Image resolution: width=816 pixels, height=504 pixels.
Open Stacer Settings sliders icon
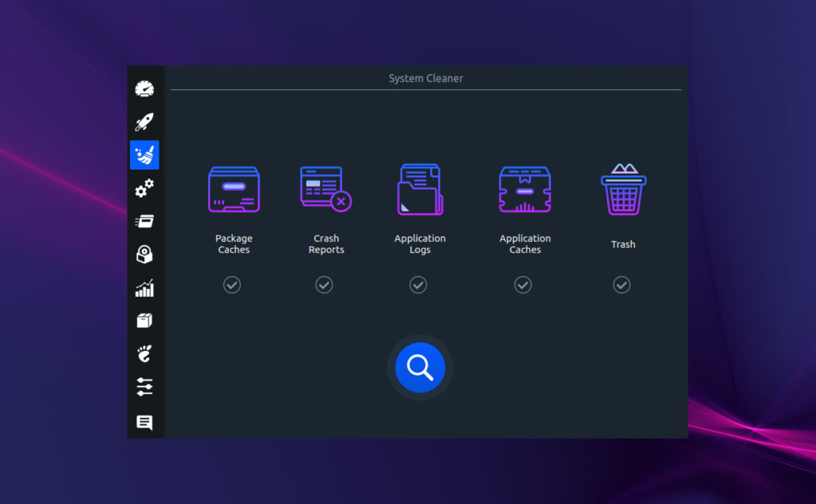coord(144,387)
